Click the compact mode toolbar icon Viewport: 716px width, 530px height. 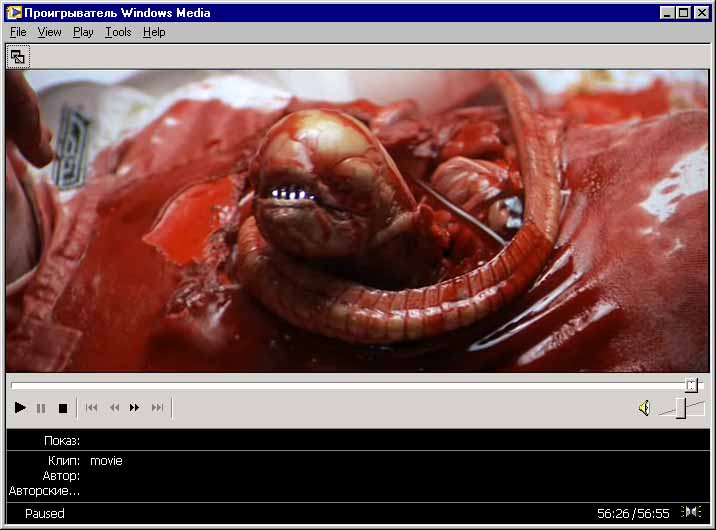click(18, 57)
